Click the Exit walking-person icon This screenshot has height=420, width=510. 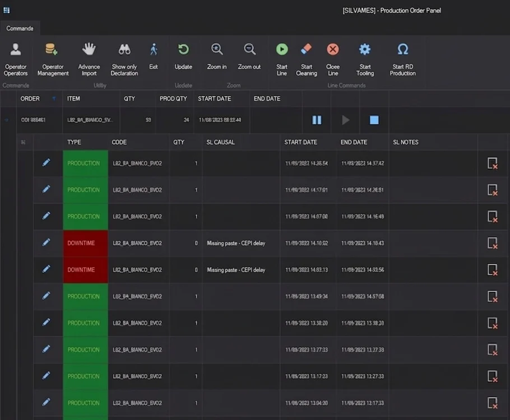pyautogui.click(x=154, y=56)
